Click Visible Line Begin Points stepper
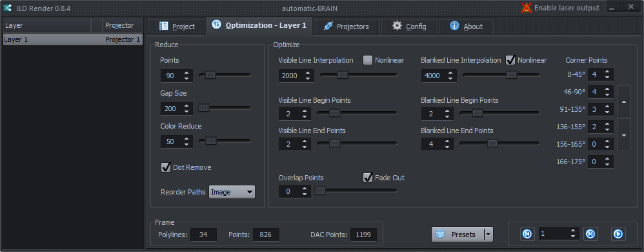The width and height of the screenshot is (644, 252). click(294, 114)
